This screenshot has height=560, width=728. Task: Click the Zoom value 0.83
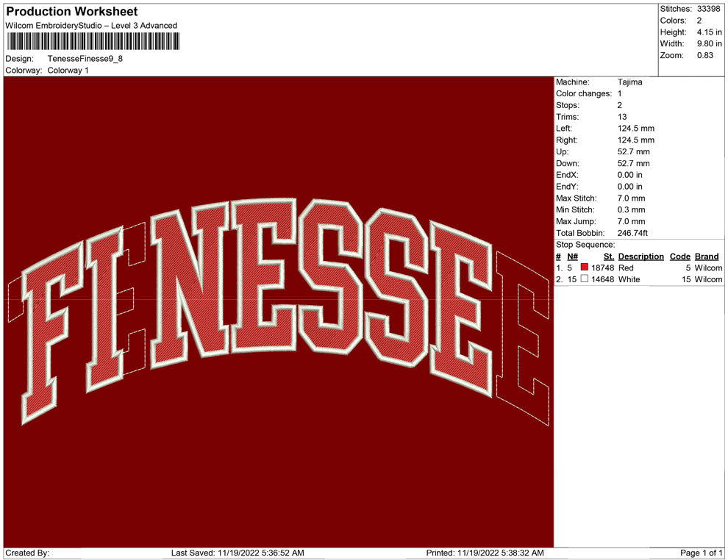pyautogui.click(x=704, y=55)
